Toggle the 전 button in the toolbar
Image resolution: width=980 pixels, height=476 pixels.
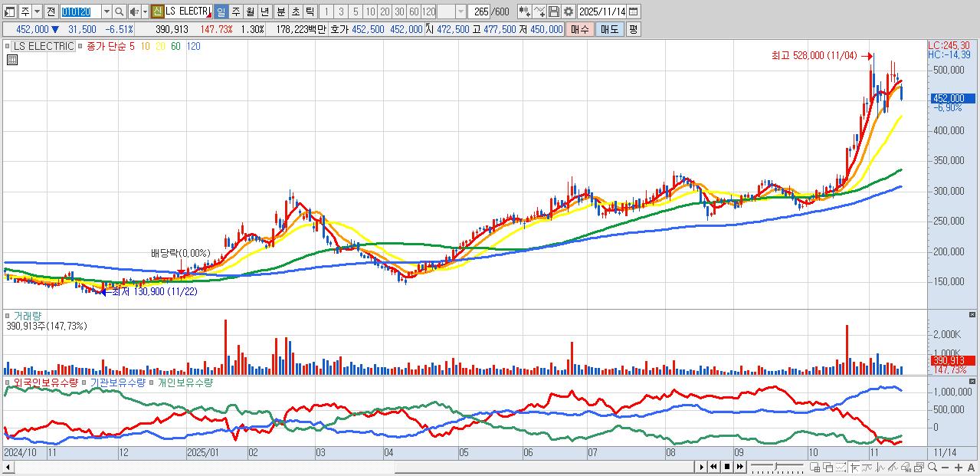[51, 11]
